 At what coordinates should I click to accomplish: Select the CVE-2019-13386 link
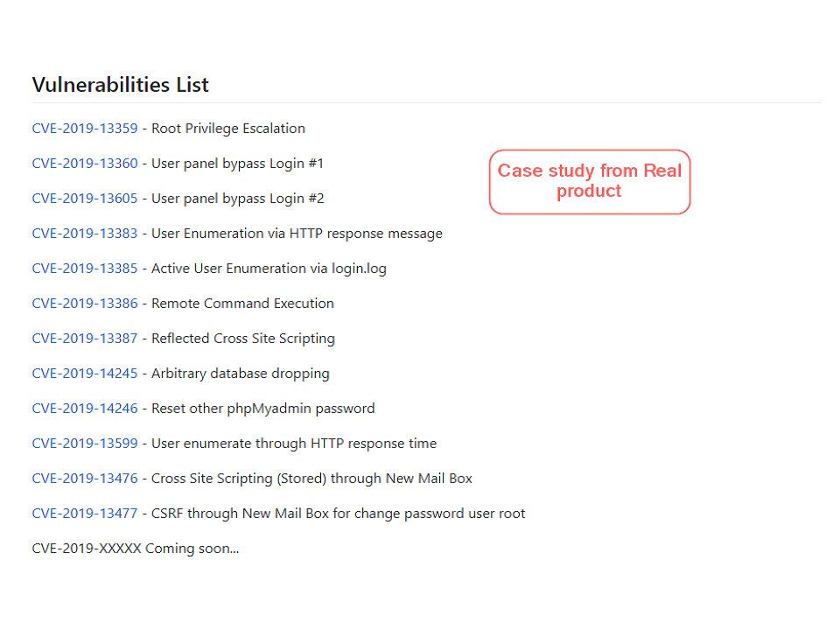(x=85, y=304)
